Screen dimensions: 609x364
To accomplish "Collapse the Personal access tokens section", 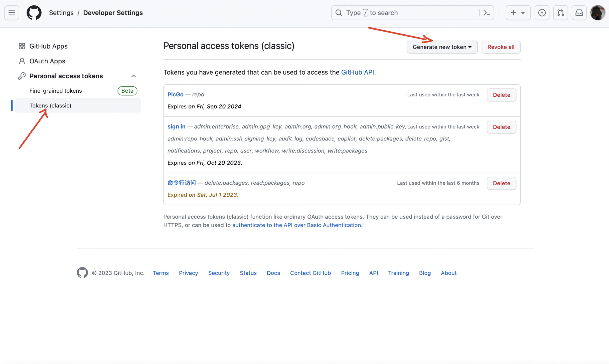I will pos(133,76).
